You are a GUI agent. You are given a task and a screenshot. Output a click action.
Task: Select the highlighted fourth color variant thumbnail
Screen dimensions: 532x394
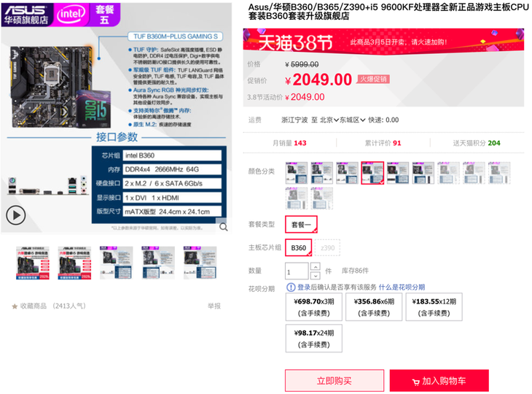[372, 173]
